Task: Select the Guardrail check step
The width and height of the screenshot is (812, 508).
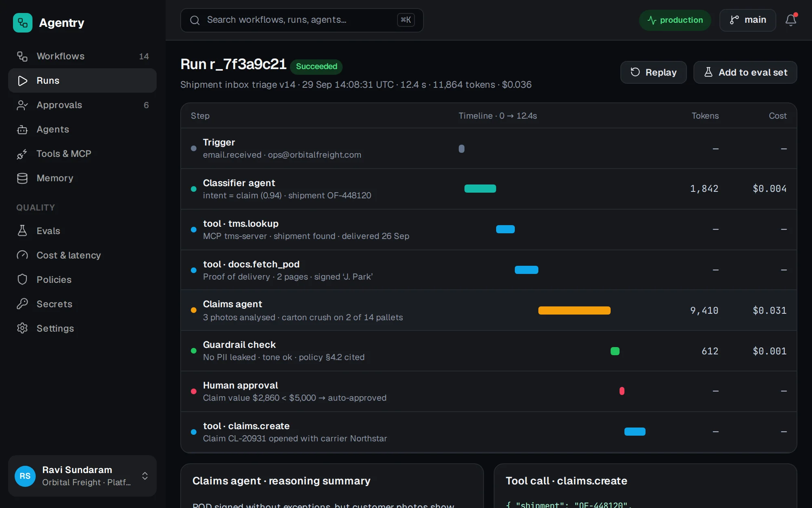Action: [488, 351]
